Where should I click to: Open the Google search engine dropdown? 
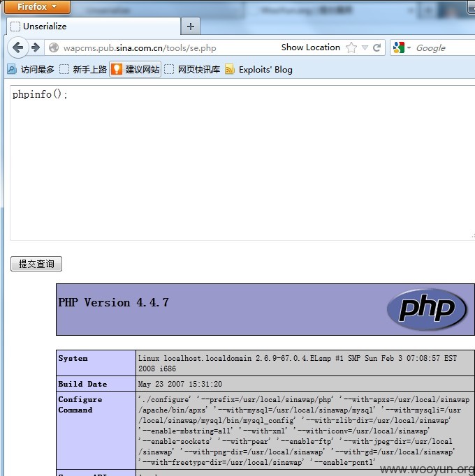click(409, 47)
